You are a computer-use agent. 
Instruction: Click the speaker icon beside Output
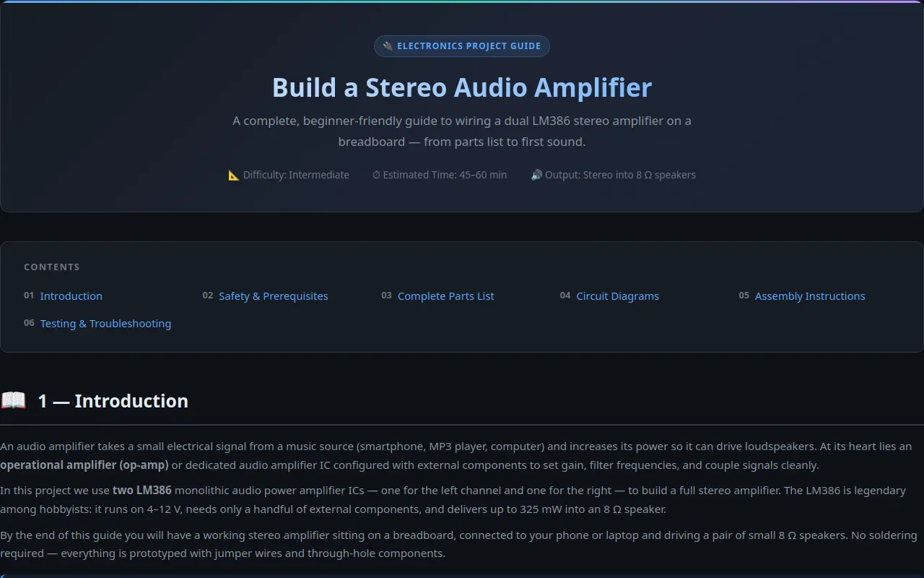536,175
